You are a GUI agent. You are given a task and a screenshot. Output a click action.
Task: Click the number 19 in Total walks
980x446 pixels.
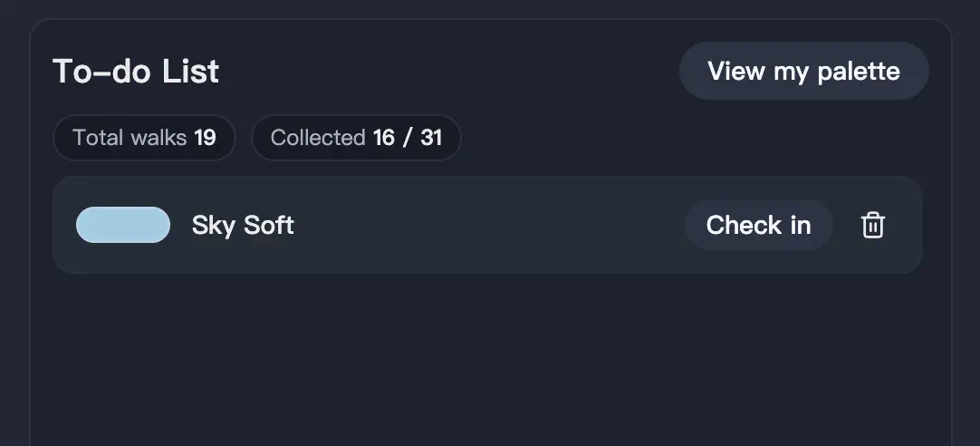(x=205, y=138)
